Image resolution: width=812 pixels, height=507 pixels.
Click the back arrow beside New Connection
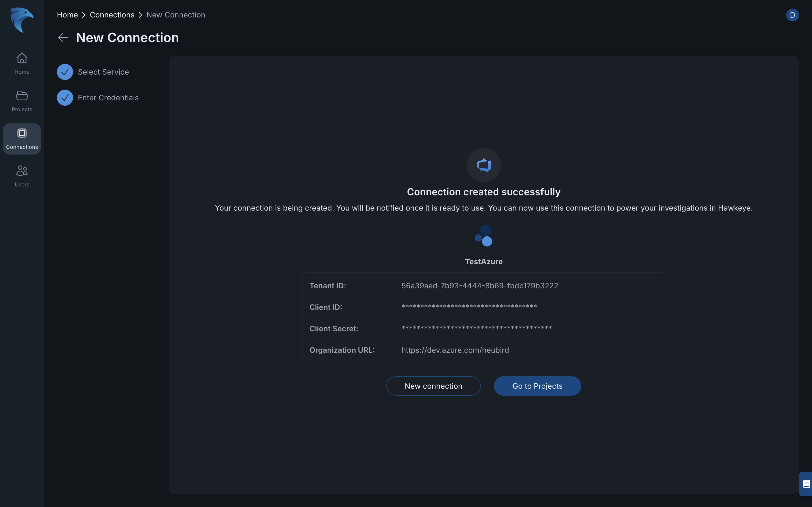click(63, 37)
